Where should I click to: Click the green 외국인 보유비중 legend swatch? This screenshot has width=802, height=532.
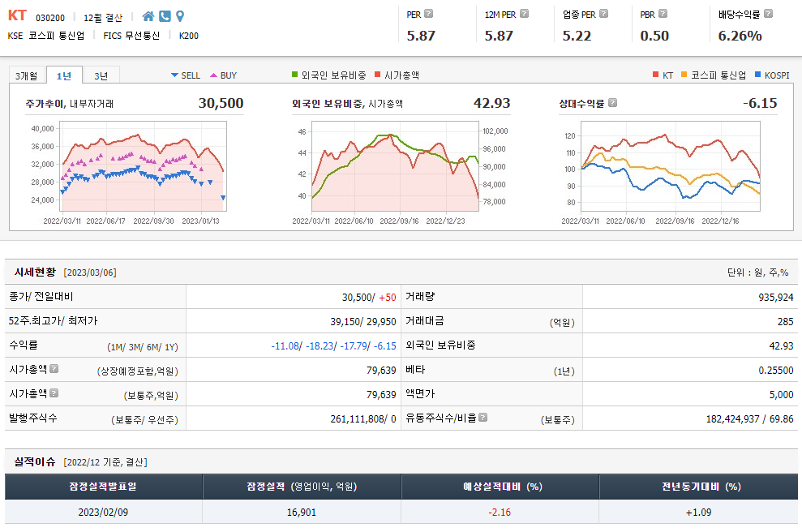coord(294,75)
